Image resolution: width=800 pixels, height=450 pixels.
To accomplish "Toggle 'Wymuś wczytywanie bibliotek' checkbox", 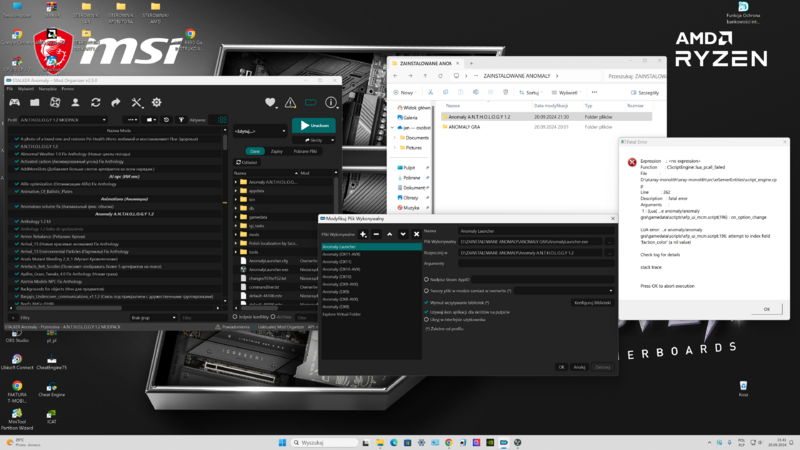I will 427,301.
